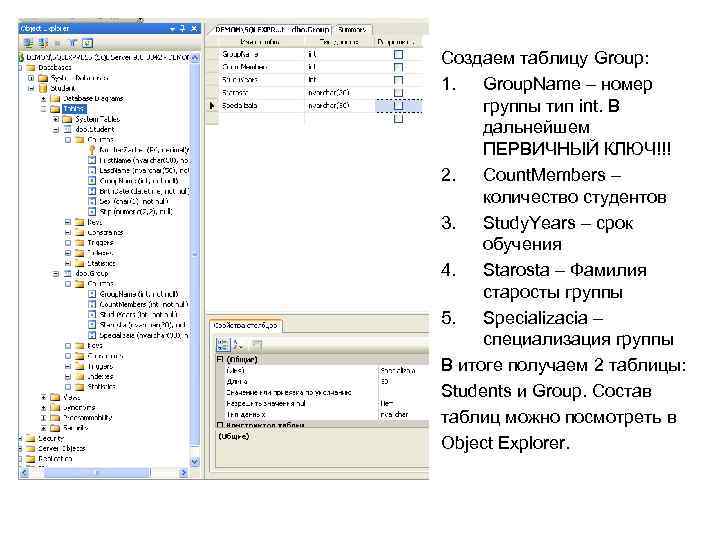
Task: Toggle Allow Nulls checkbox for Starosta row
Action: 399,93
